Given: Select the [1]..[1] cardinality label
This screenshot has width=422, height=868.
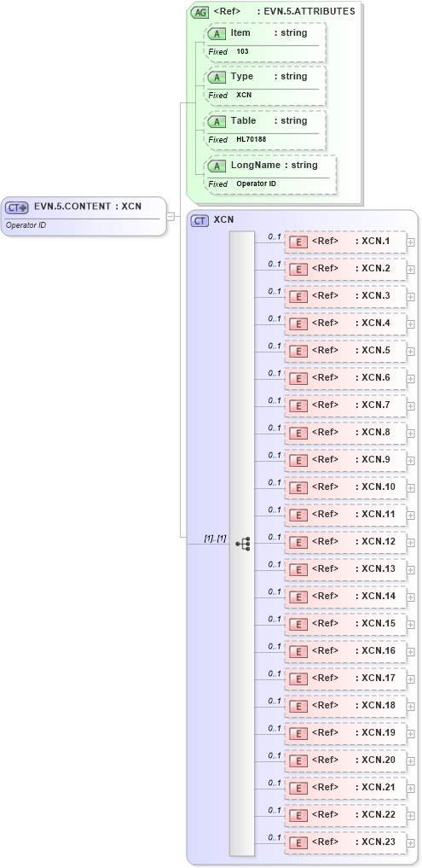Looking at the screenshot, I should click(215, 538).
